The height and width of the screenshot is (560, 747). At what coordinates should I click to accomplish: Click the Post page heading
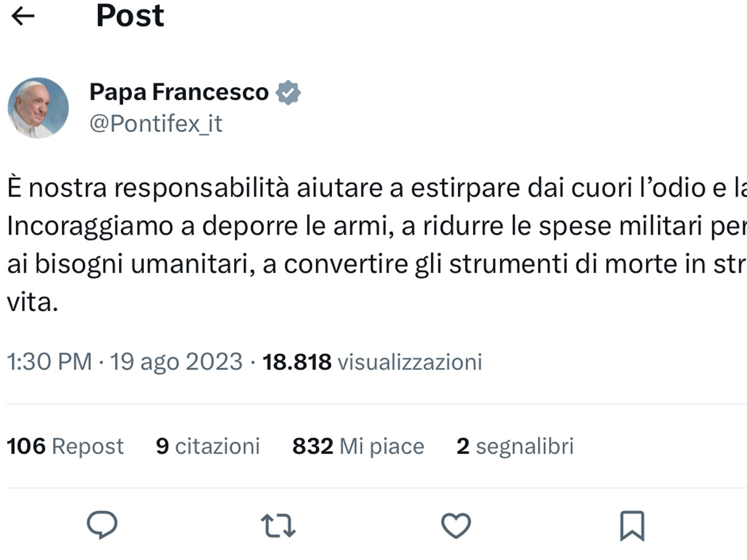130,16
